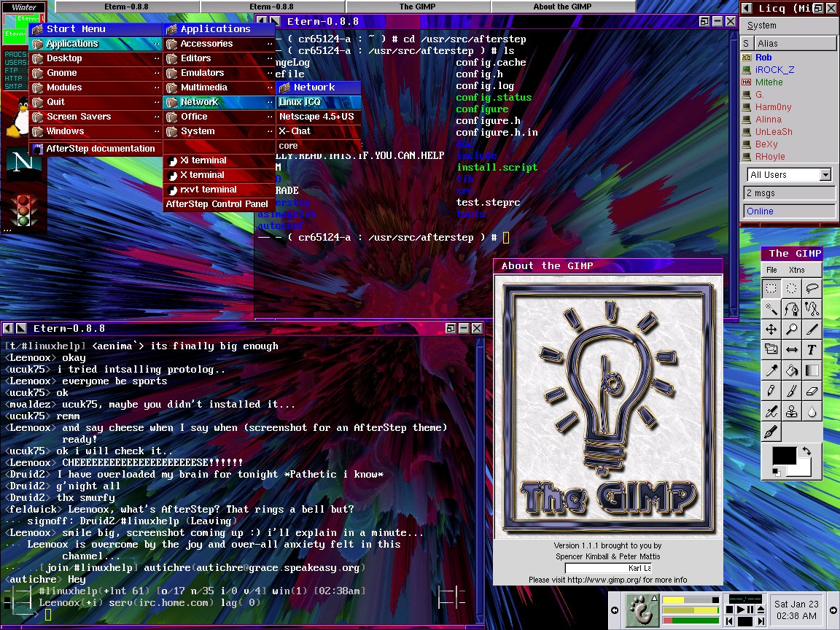Click the Magnify zoom tool
This screenshot has width=840, height=630.
point(791,330)
